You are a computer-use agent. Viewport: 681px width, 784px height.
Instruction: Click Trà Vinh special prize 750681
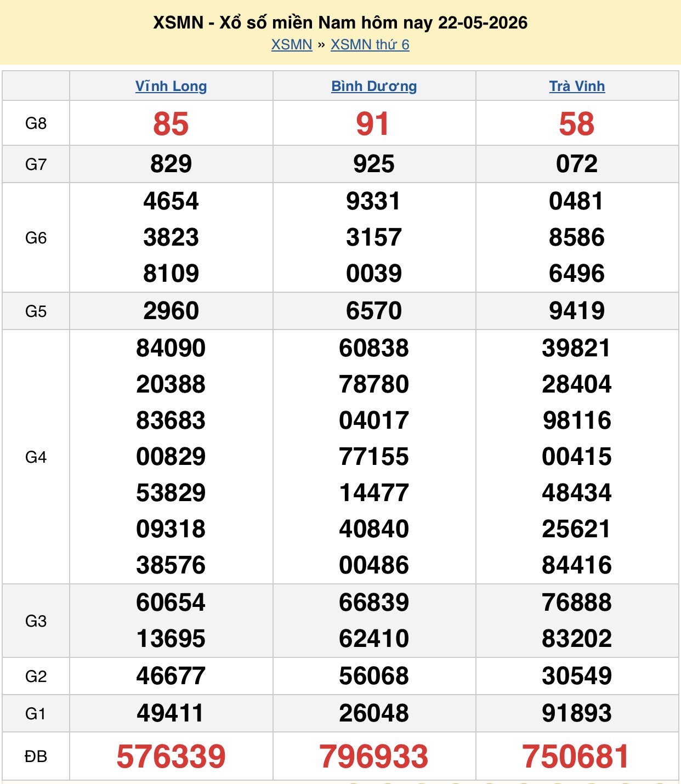576,757
